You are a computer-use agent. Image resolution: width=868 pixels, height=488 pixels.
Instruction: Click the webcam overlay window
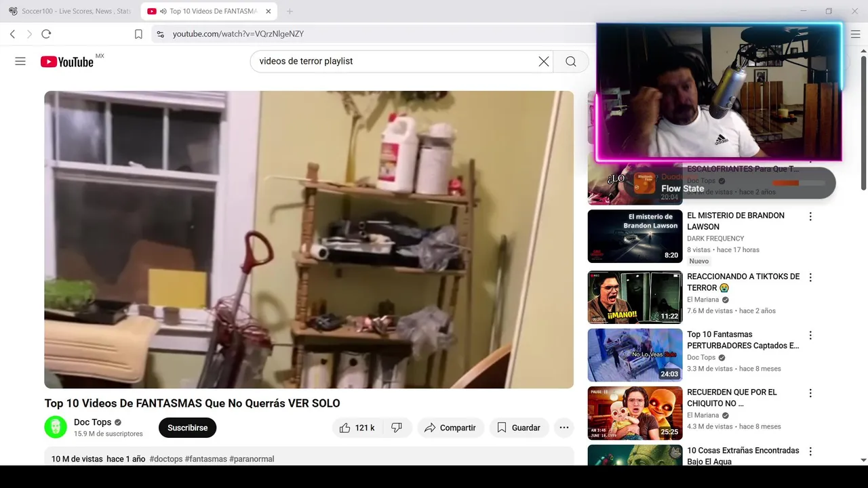tap(719, 92)
